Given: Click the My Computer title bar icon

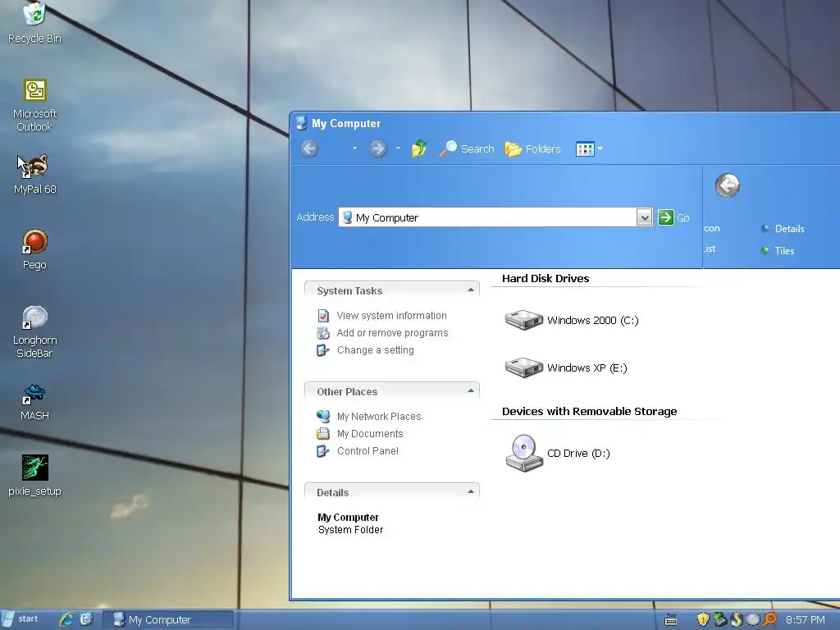Looking at the screenshot, I should (x=302, y=123).
